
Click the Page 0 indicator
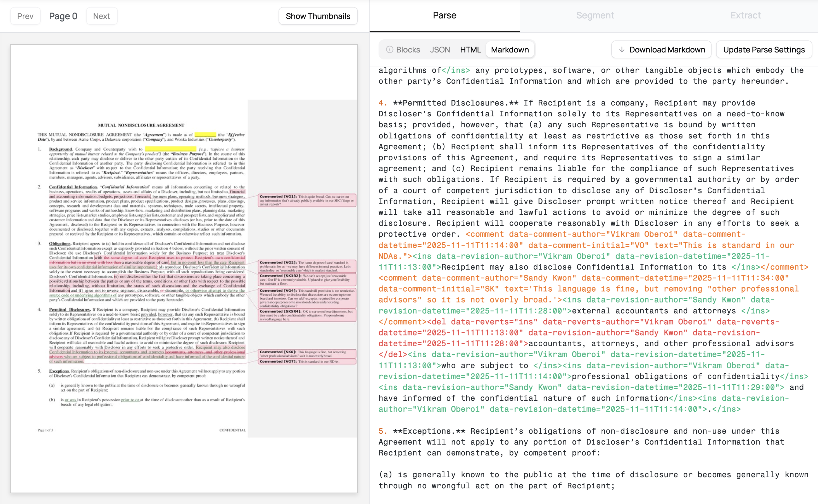[63, 16]
